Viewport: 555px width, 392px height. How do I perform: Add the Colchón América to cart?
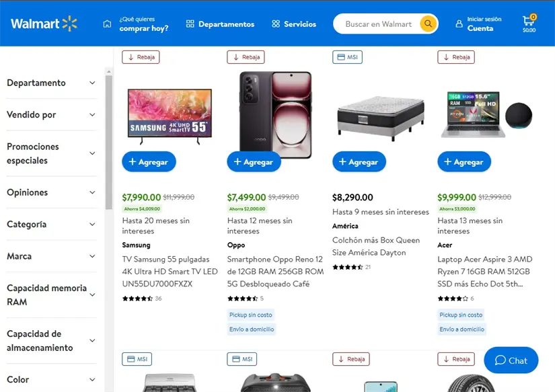pyautogui.click(x=359, y=162)
